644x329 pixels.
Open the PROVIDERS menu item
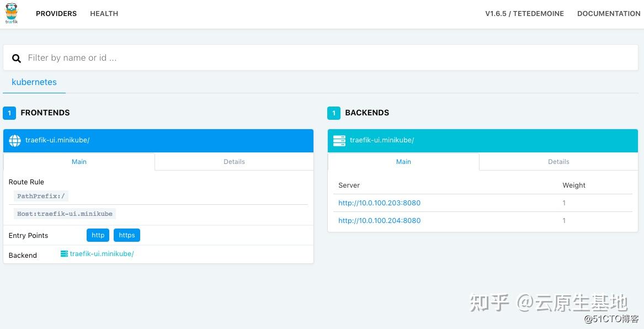point(56,13)
